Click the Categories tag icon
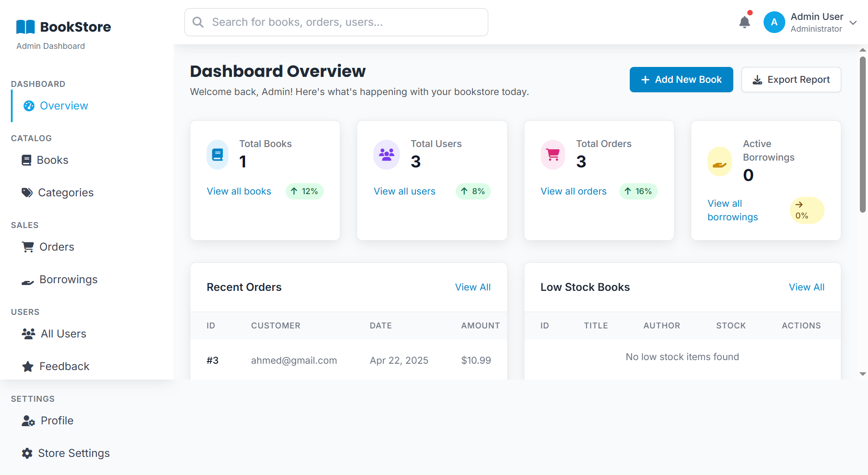Viewport: 868px width, 475px height. pos(27,192)
